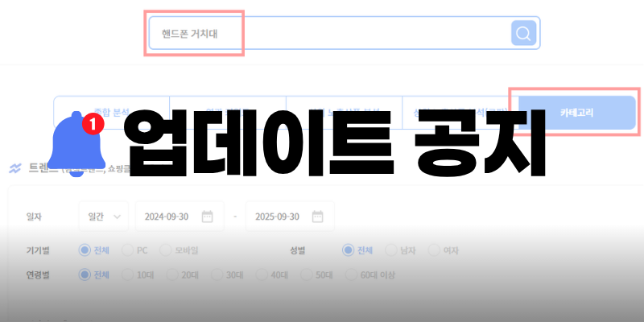Screen dimensions: 644x322
Task: Click the 2024-09-30 start date field
Action: coord(180,217)
